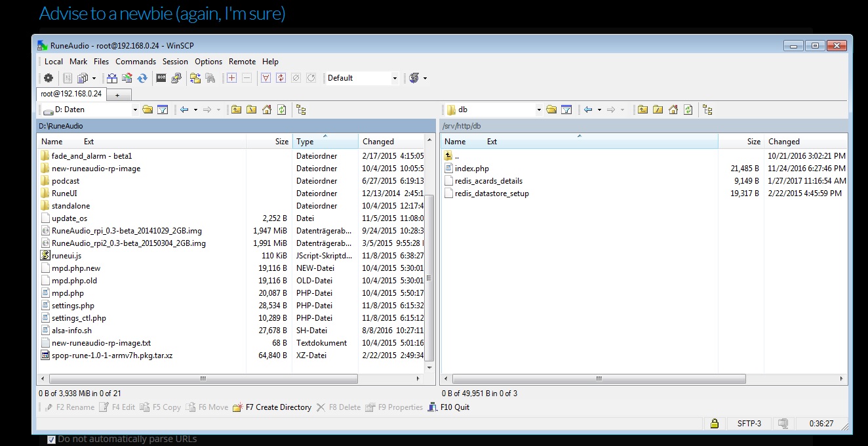Screen dimensions: 868x446
Task: Toggle 'Do not automatically parse URLs' checkbox
Action: [x=51, y=439]
